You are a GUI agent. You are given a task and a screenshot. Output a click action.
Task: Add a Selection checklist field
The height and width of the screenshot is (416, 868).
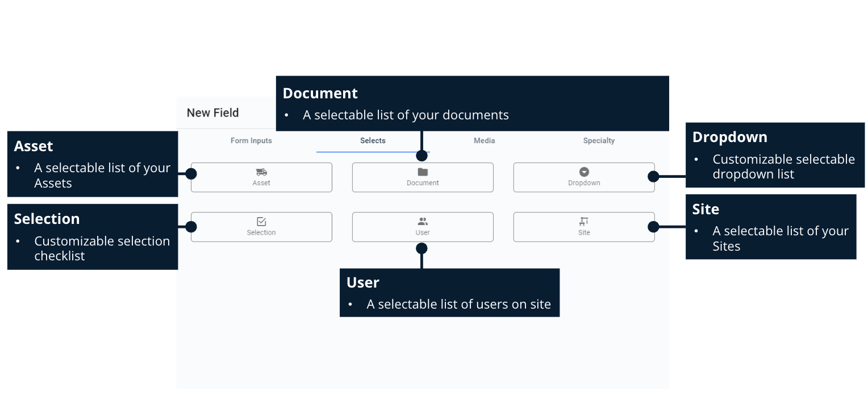261,227
